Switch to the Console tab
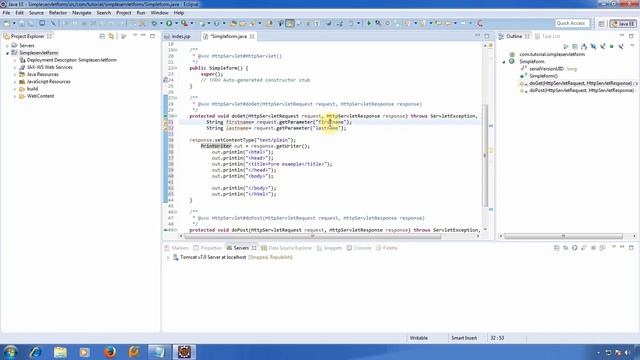 tap(359, 248)
